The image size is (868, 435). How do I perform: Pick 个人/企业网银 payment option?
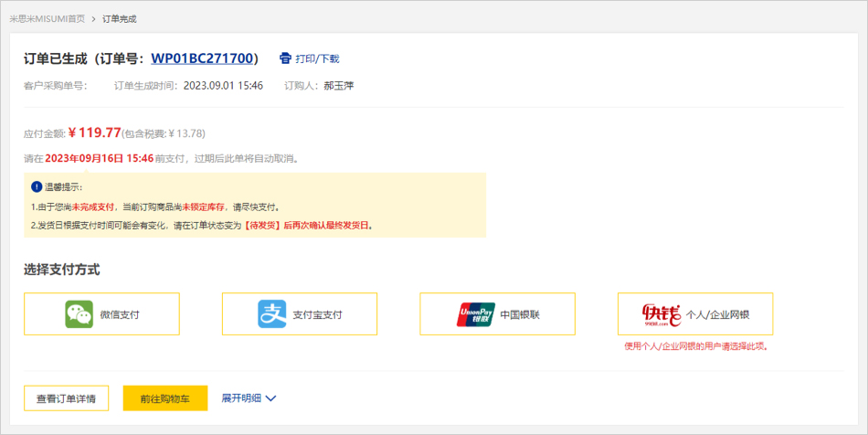(717, 314)
